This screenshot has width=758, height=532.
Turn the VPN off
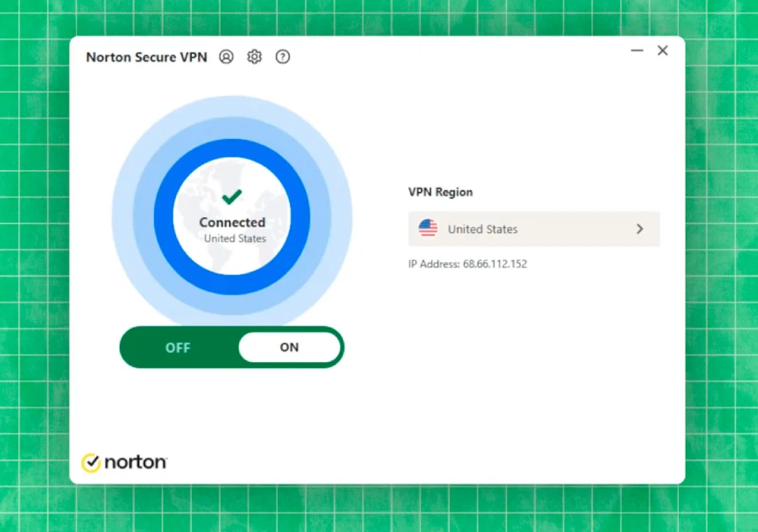(x=178, y=348)
